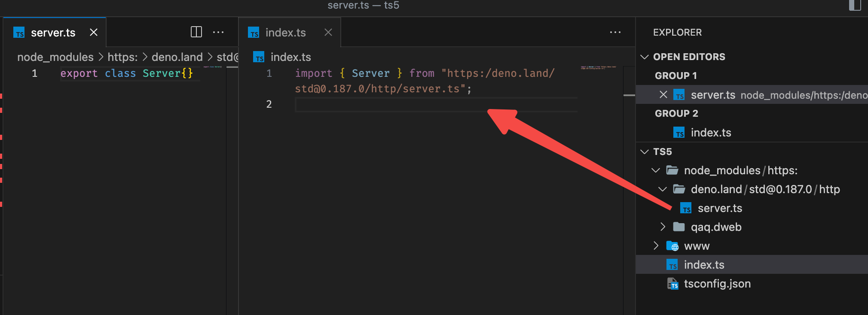
Task: Click the tsconfig.json file icon
Action: [x=672, y=284]
